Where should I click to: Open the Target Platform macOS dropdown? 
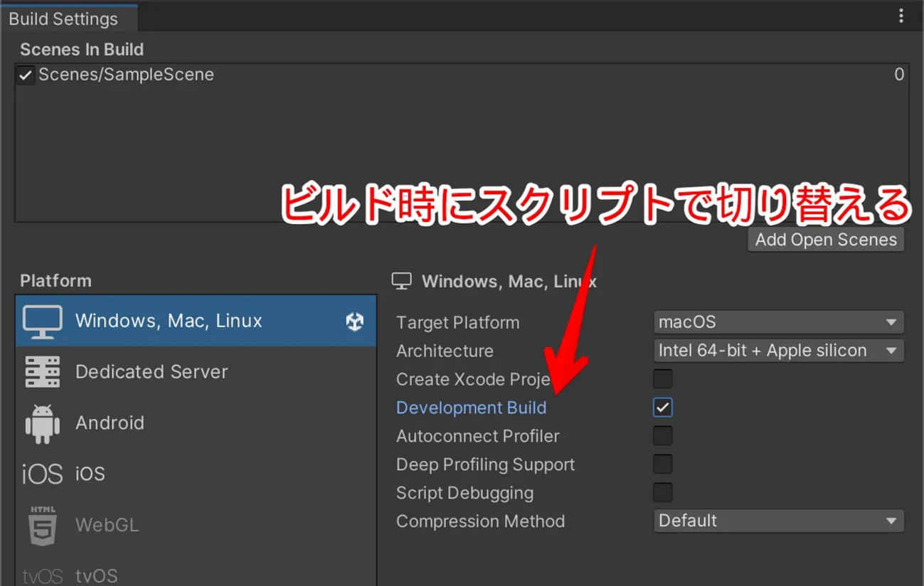779,322
